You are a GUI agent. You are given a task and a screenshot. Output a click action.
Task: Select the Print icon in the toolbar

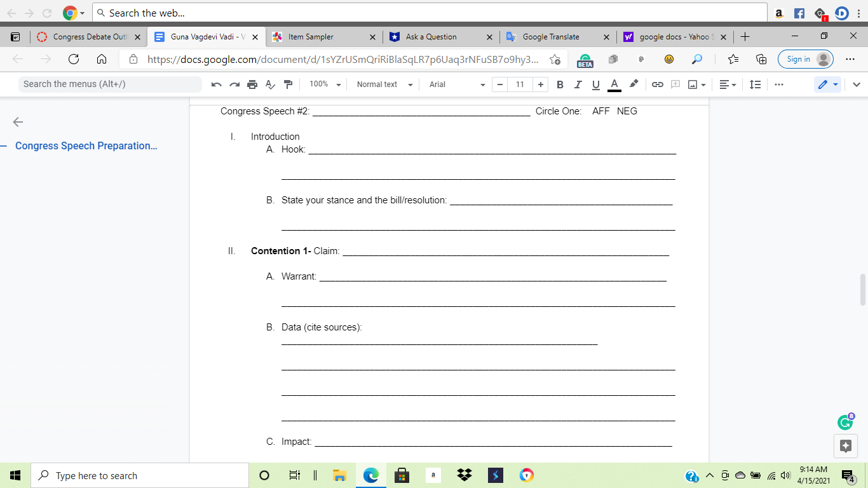click(x=252, y=84)
